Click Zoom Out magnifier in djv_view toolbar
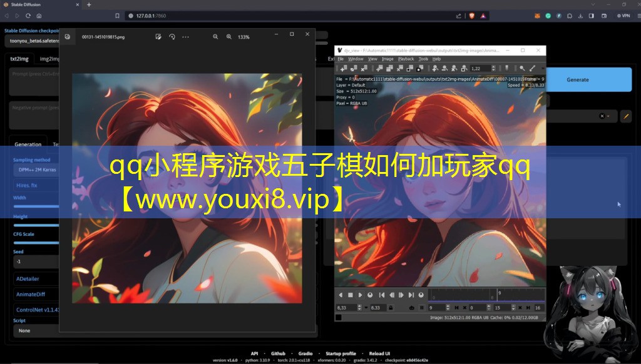The image size is (641, 364). coord(445,68)
